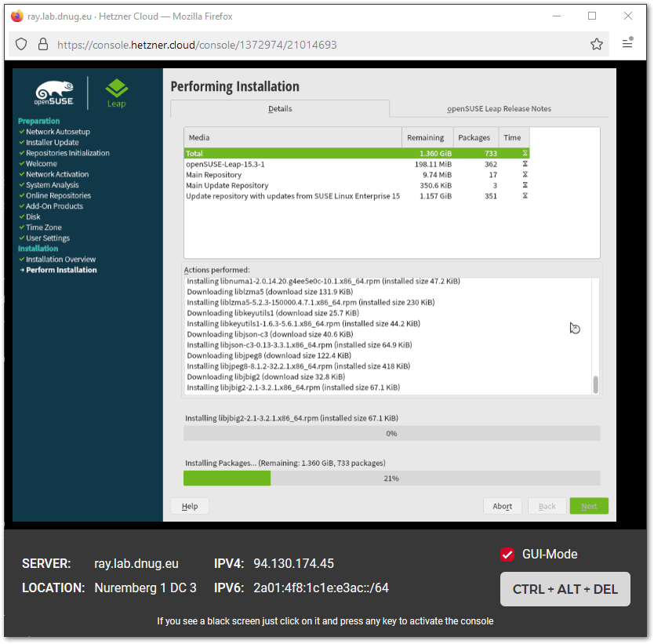The height and width of the screenshot is (644, 654).
Task: Click the Firefox logo in title bar
Action: [17, 16]
